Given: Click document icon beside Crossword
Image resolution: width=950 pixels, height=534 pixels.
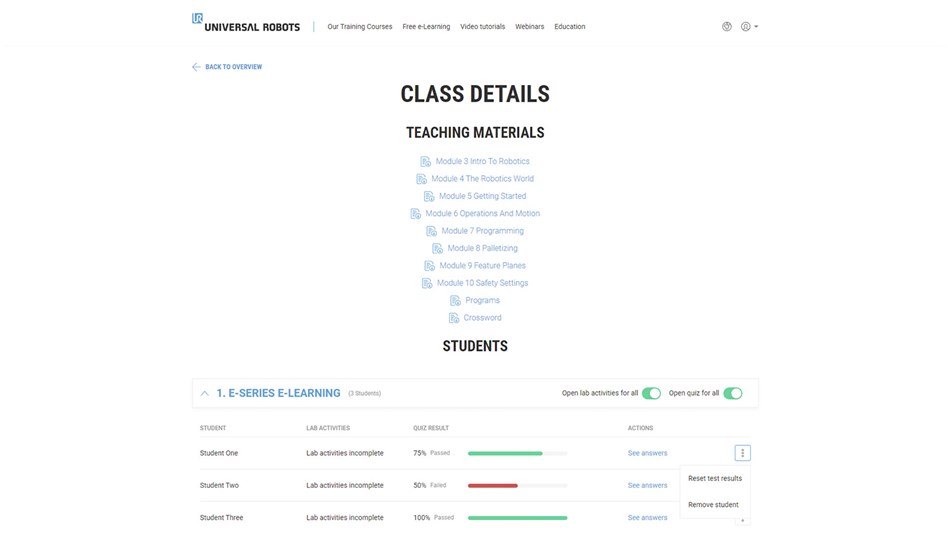Looking at the screenshot, I should click(454, 318).
